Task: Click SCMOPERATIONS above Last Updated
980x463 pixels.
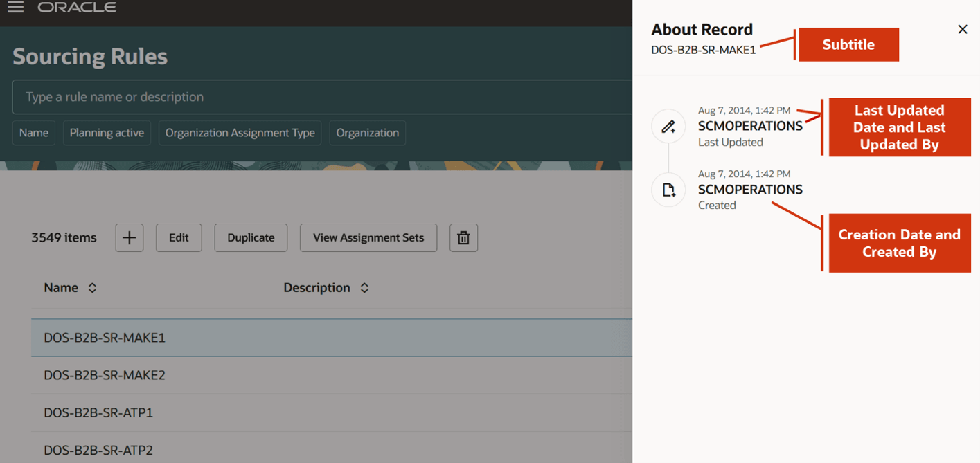Action: pos(750,126)
